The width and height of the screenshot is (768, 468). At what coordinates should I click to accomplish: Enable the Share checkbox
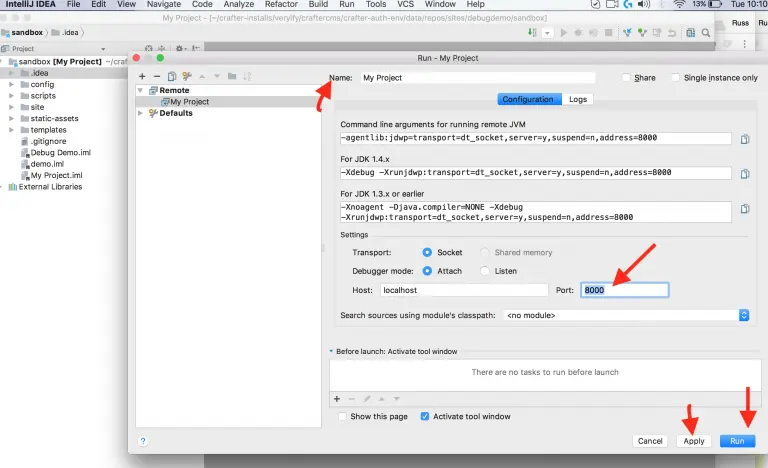(627, 78)
